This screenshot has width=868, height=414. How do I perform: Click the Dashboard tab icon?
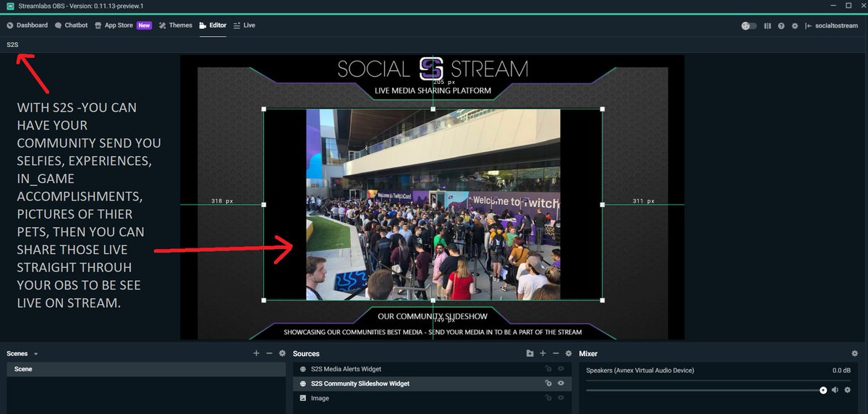pos(10,25)
